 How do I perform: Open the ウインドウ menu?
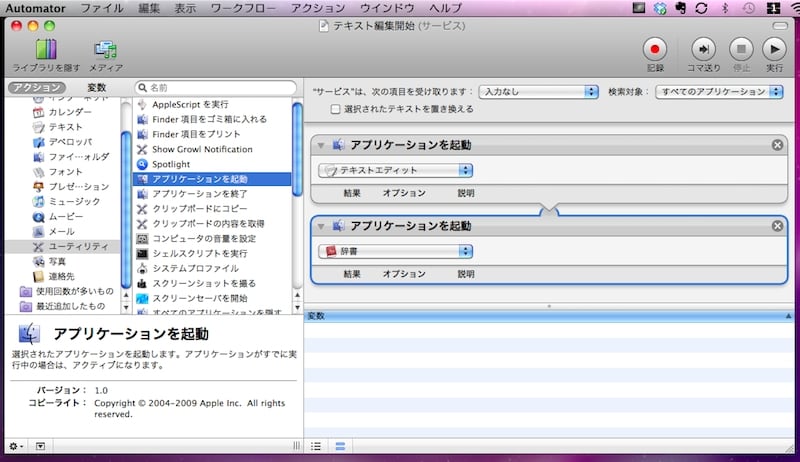[x=387, y=8]
